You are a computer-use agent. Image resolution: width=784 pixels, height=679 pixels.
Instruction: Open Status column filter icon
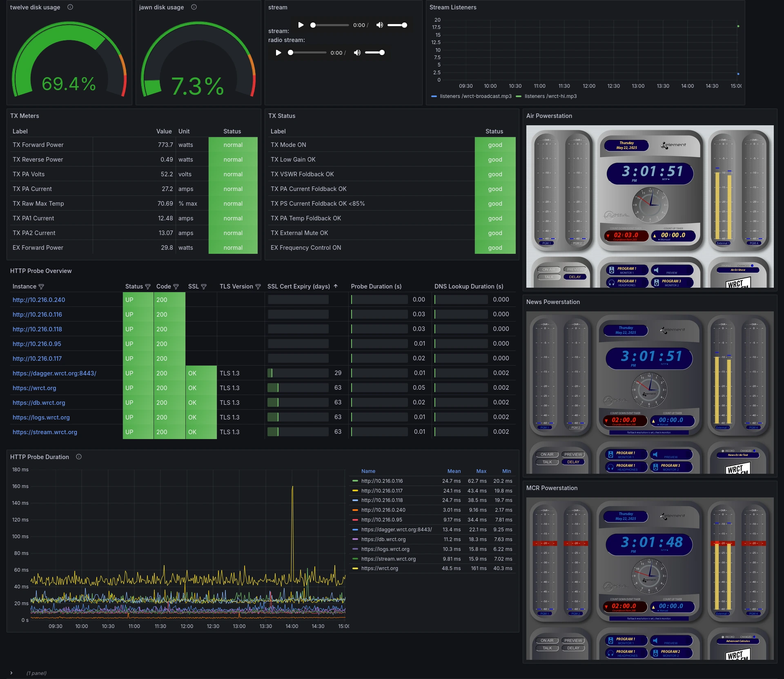[148, 286]
